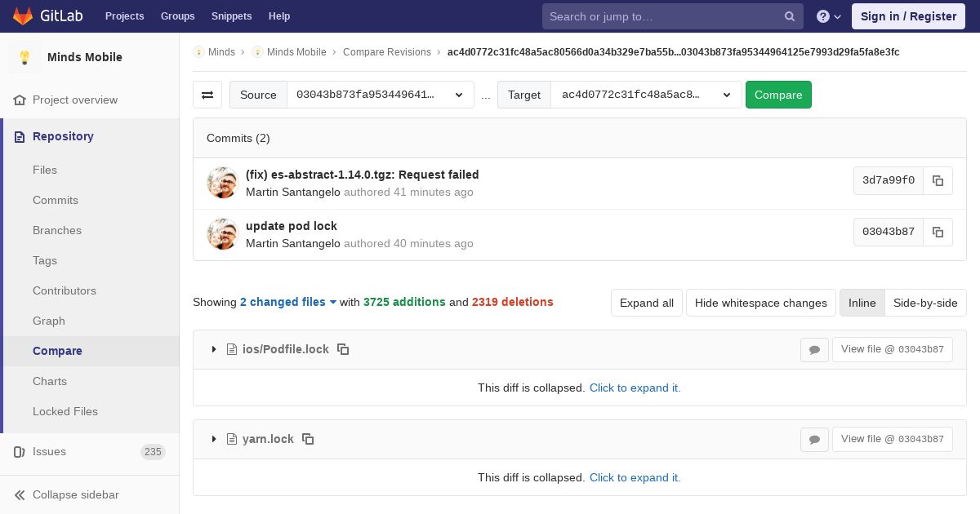The image size is (980, 514).
Task: Toggle comments for ios/Podfile.lock
Action: (814, 349)
